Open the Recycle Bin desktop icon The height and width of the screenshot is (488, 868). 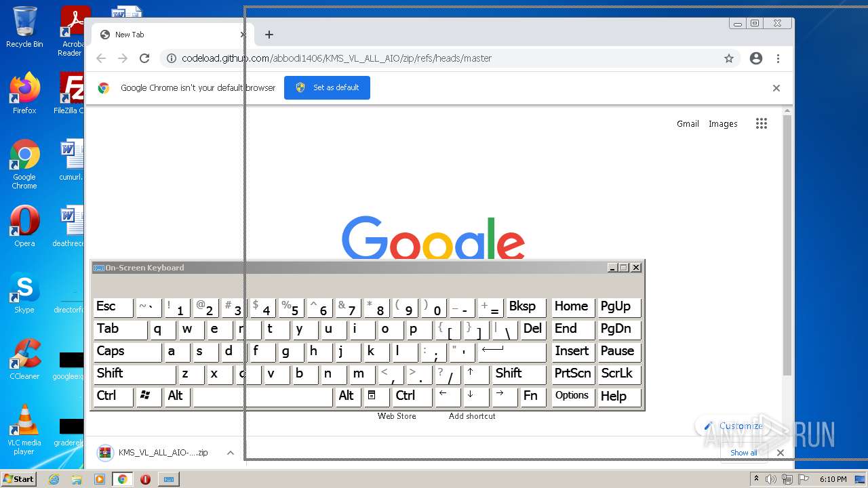pyautogui.click(x=24, y=27)
